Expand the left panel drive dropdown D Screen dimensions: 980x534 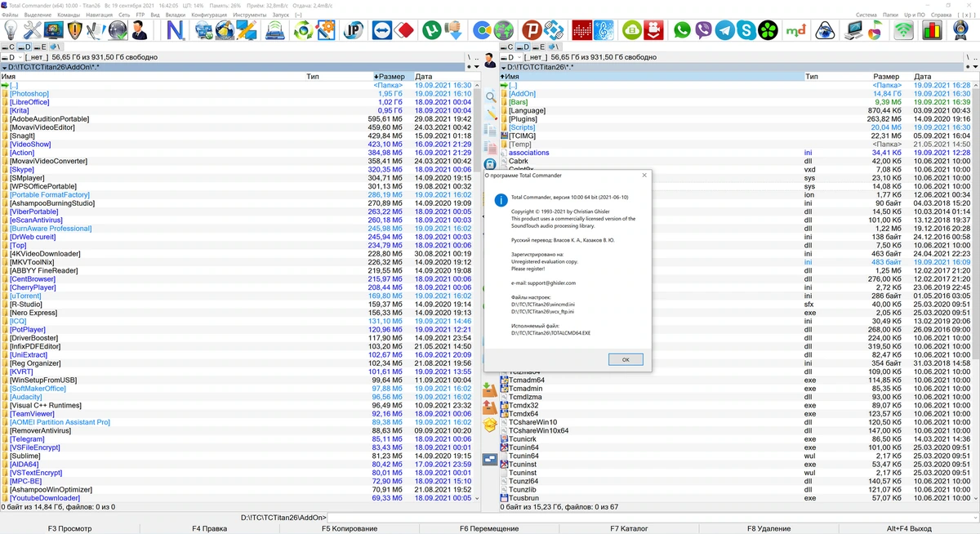pyautogui.click(x=10, y=57)
